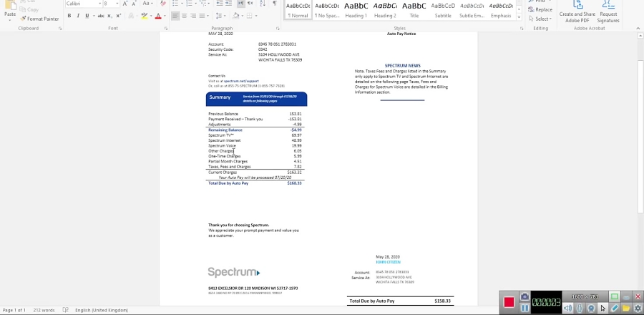Activate the Format Painter tool
Screen dimensions: 644x315
click(x=39, y=19)
